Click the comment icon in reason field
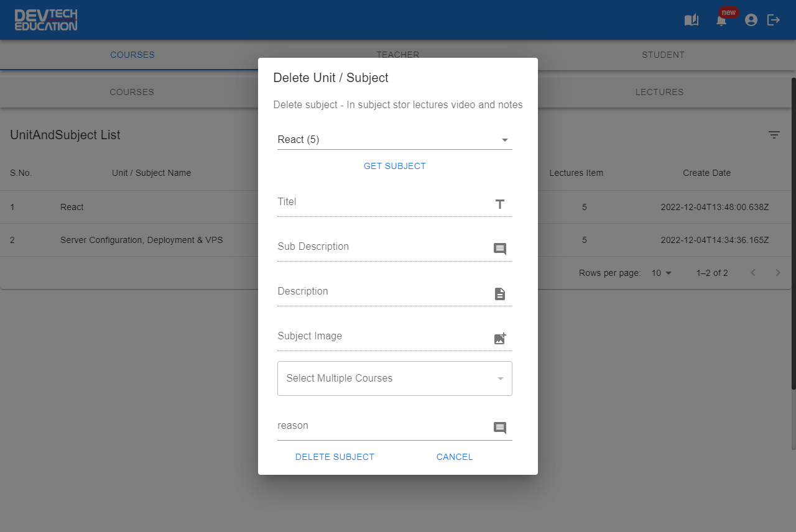 tap(500, 428)
